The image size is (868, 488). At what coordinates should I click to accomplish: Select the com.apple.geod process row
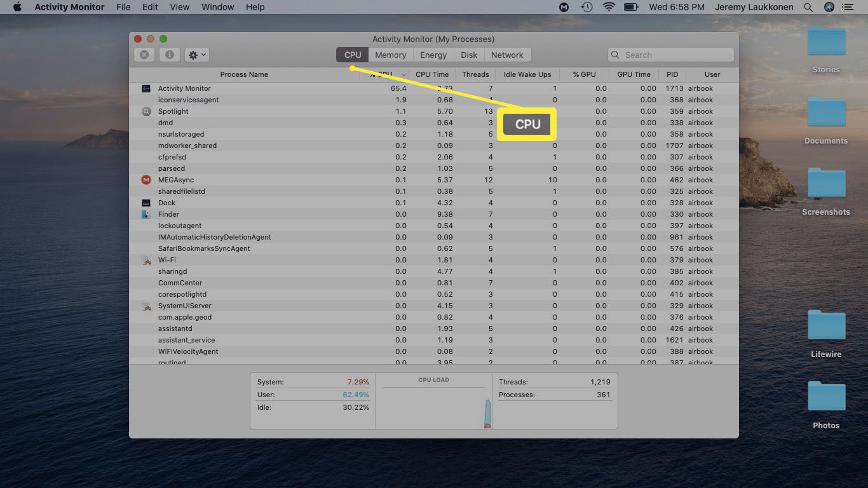coord(433,317)
